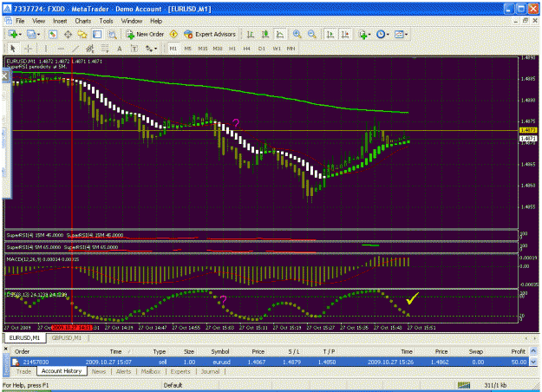Select the Text 'A' tool
Screen dimensions: 542x392
[x=120, y=49]
